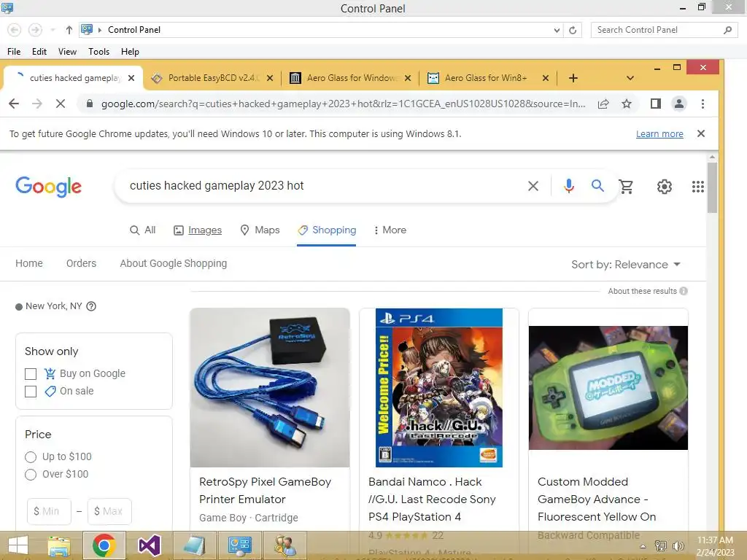Image resolution: width=747 pixels, height=560 pixels.
Task: Click Orders link
Action: click(x=81, y=263)
